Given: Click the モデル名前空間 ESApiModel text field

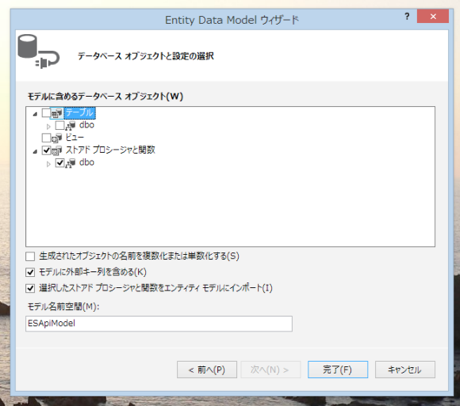Looking at the screenshot, I should 159,324.
